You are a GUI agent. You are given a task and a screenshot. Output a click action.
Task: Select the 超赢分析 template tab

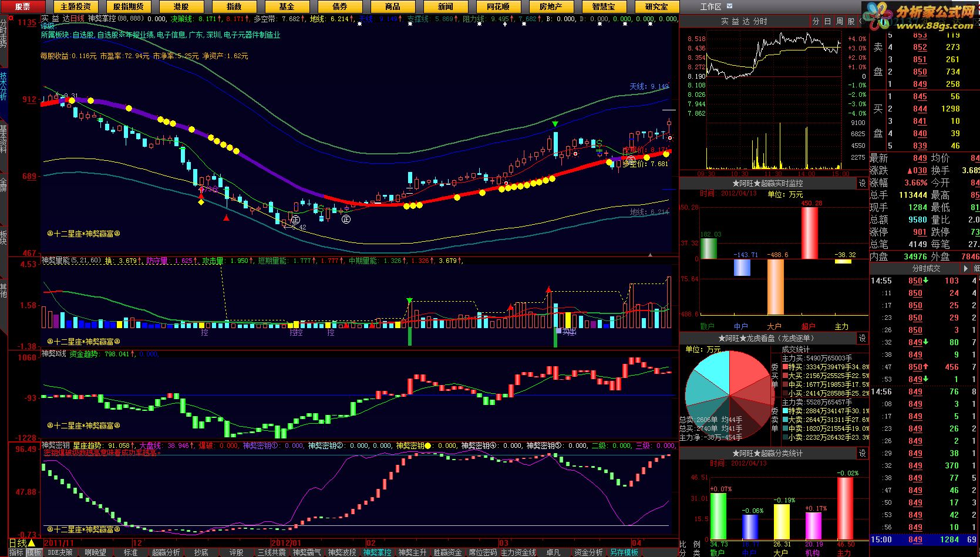click(x=166, y=552)
